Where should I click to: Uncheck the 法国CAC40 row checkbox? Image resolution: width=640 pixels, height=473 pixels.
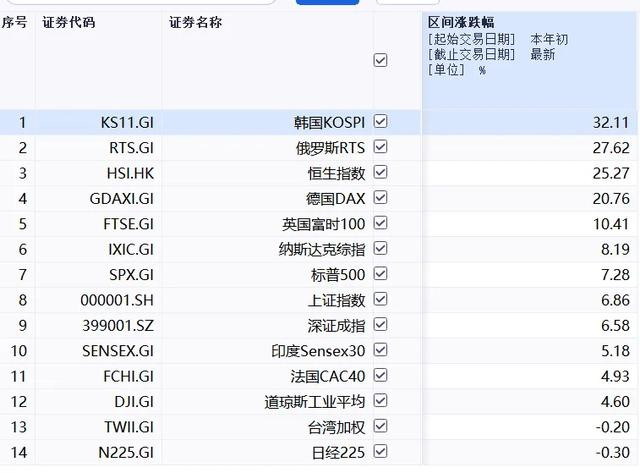tap(380, 375)
